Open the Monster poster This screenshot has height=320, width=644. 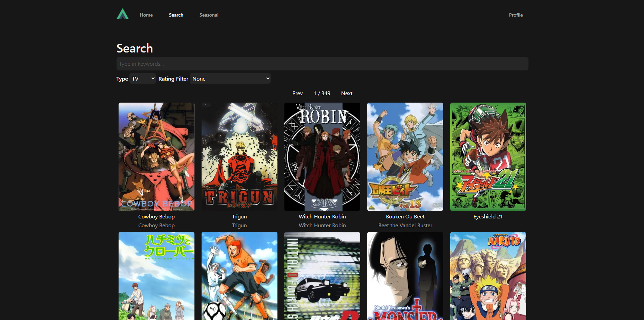coord(405,276)
